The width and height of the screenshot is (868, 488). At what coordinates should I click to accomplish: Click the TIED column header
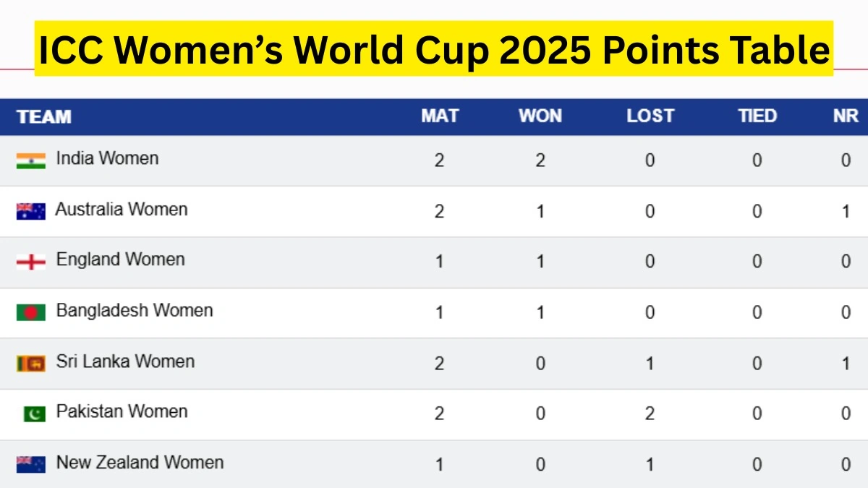coord(757,116)
